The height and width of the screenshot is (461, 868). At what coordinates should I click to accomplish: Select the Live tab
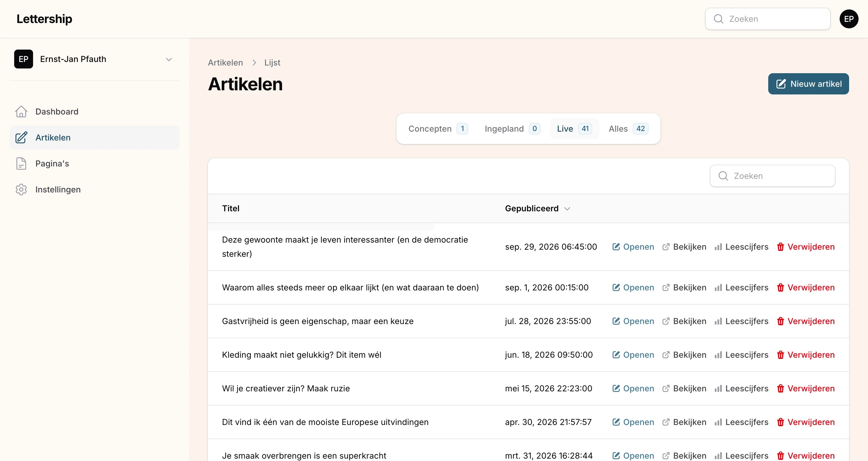click(575, 129)
